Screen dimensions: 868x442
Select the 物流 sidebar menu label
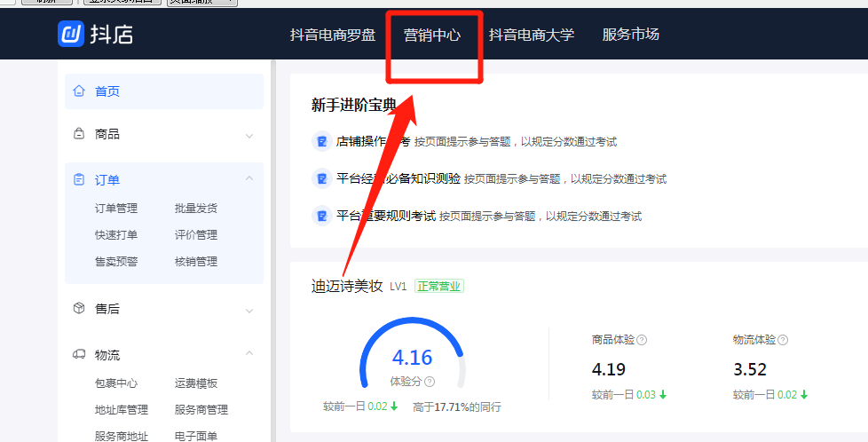[x=107, y=355]
